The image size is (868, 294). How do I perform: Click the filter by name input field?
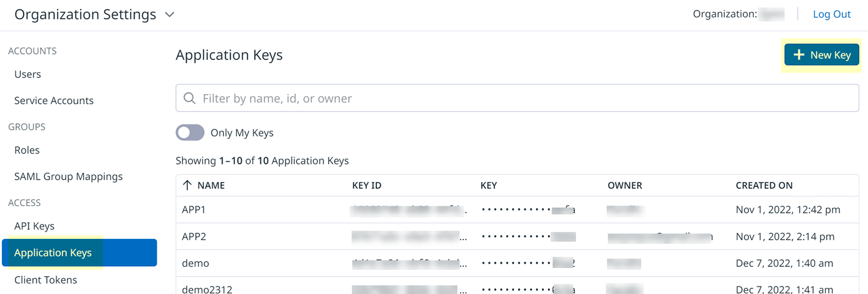tap(521, 98)
